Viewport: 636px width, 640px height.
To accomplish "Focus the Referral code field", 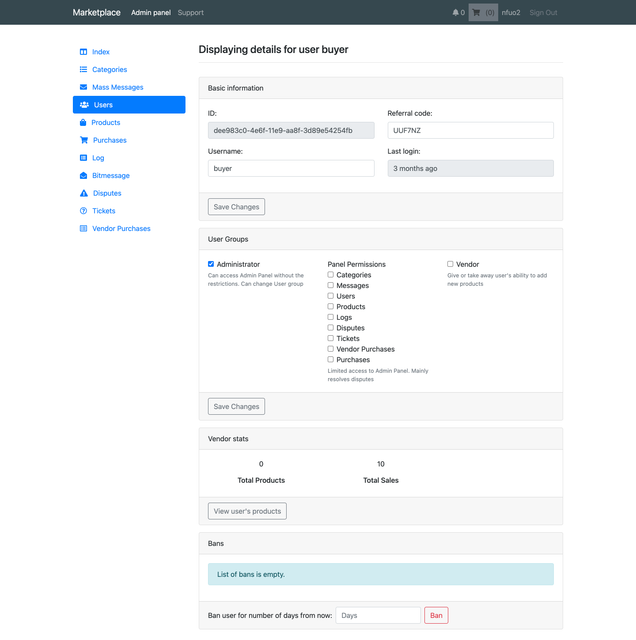I will pos(471,131).
